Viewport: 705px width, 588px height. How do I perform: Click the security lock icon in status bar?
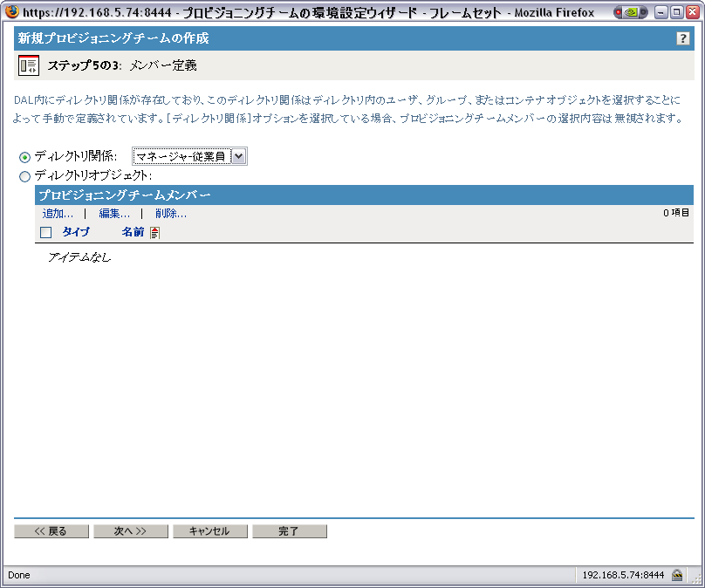tap(677, 575)
